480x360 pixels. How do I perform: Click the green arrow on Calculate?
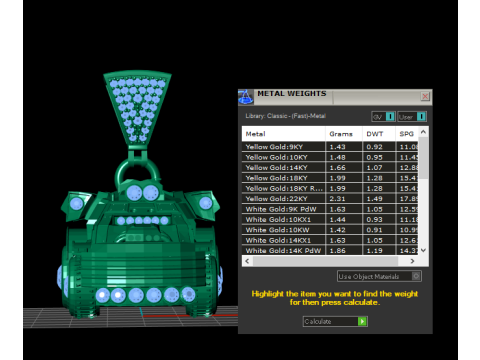pos(362,321)
